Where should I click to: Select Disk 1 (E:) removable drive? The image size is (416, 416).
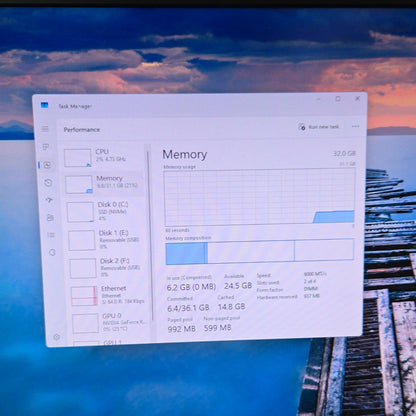click(x=107, y=240)
